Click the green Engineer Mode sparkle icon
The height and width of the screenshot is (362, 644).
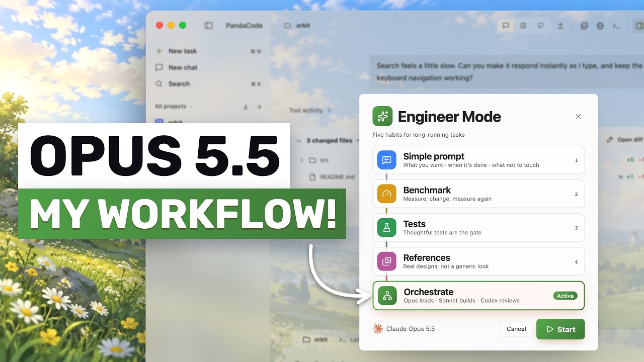[382, 117]
